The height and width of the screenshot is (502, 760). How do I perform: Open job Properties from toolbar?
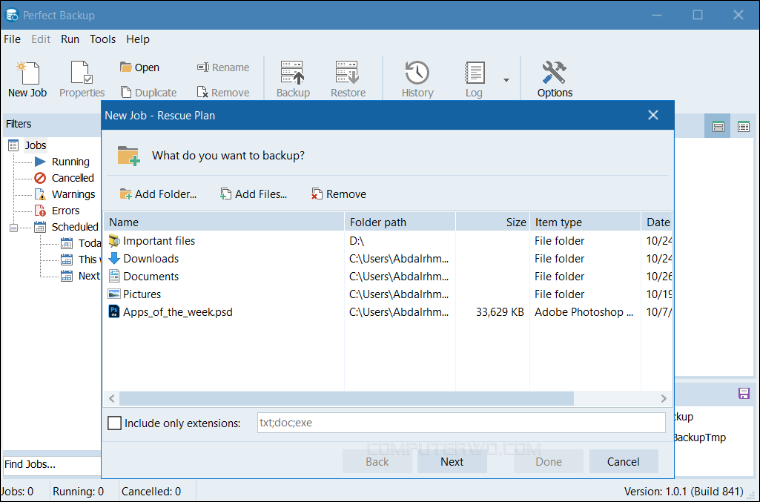pyautogui.click(x=81, y=79)
